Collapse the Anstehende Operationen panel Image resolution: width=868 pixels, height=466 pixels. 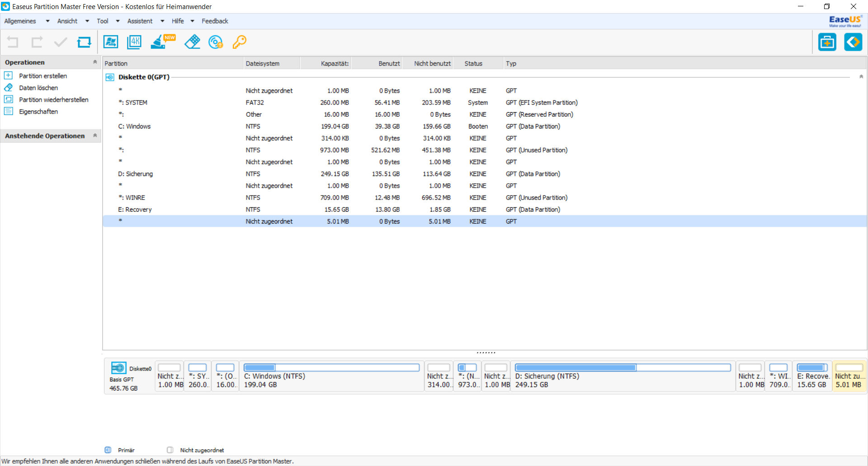(x=95, y=135)
